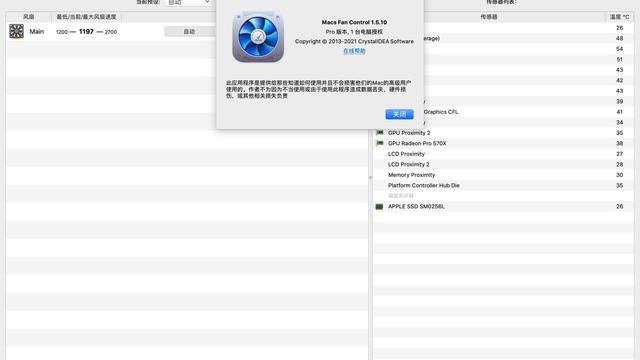Image resolution: width=640 pixels, height=360 pixels.
Task: Select the Platform Controller Hub Die sensor row
Action: (x=503, y=185)
